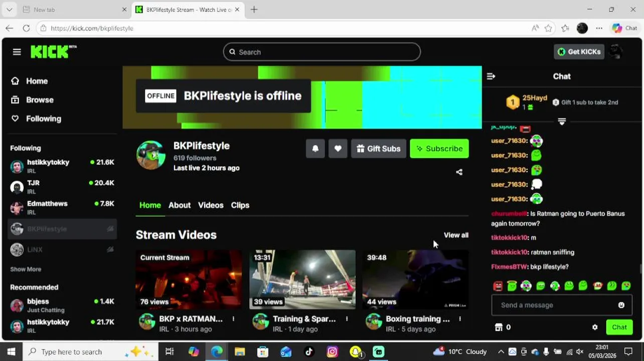This screenshot has height=361, width=644.
Task: Switch to the About tab
Action: [x=180, y=205]
